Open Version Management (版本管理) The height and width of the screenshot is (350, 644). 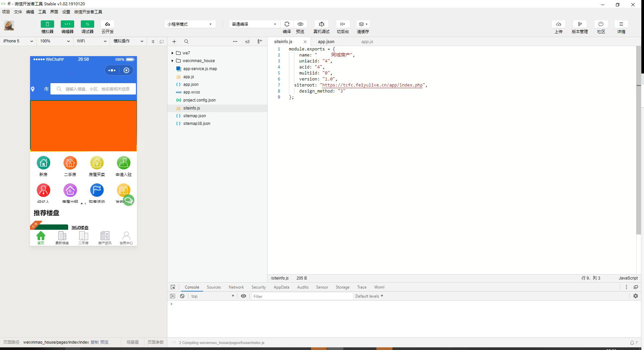[x=580, y=24]
